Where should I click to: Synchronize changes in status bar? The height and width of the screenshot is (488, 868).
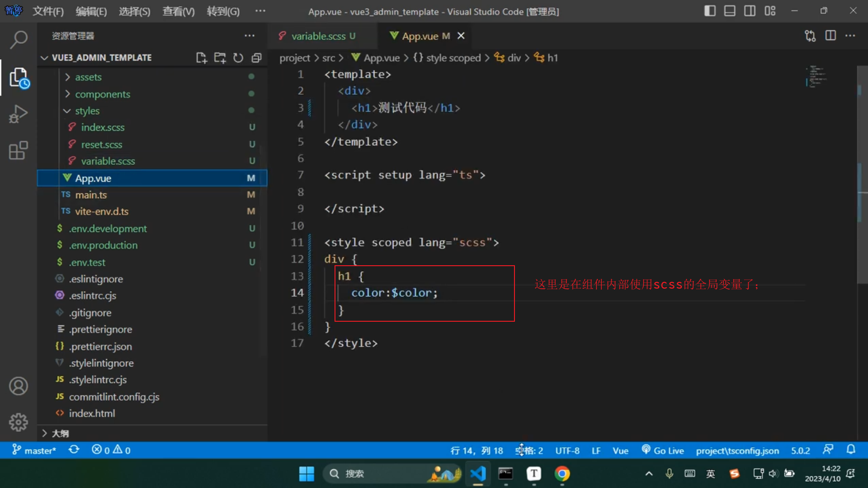pos(74,450)
